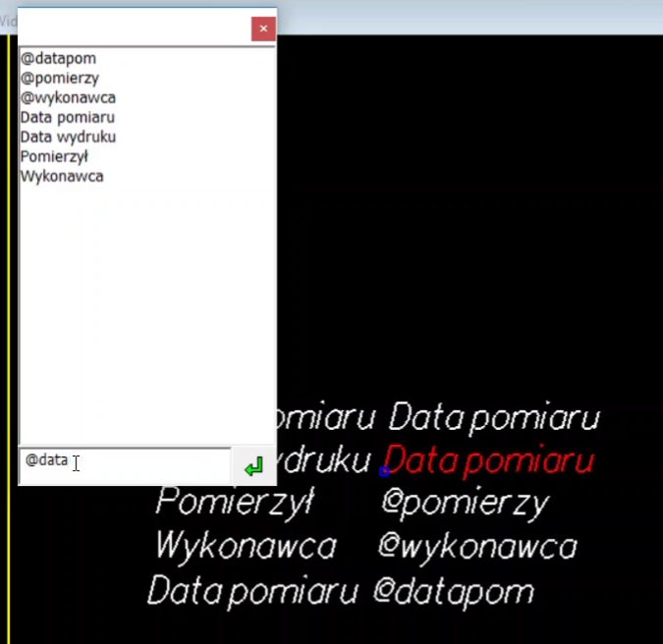663x644 pixels.
Task: Select Data pomiaru text left of @datapom
Action: click(x=252, y=591)
